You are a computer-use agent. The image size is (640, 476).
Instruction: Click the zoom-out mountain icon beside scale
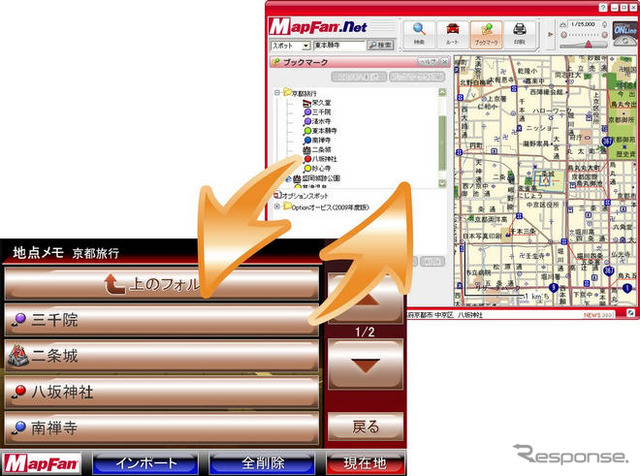[563, 24]
